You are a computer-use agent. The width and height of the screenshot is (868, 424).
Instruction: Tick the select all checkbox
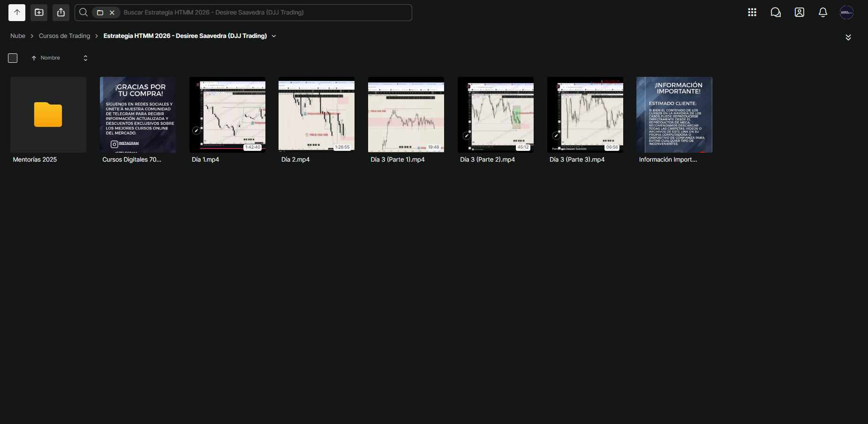point(13,58)
